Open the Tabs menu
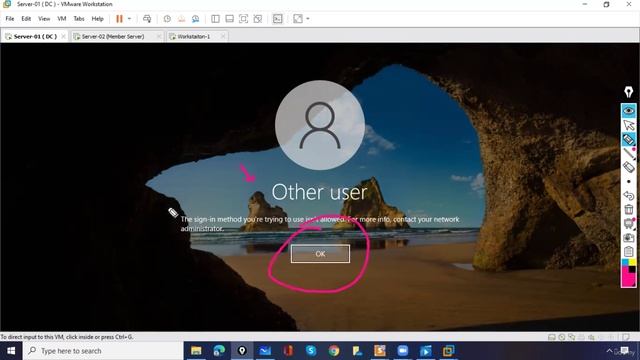The height and width of the screenshot is (360, 640). [x=79, y=19]
